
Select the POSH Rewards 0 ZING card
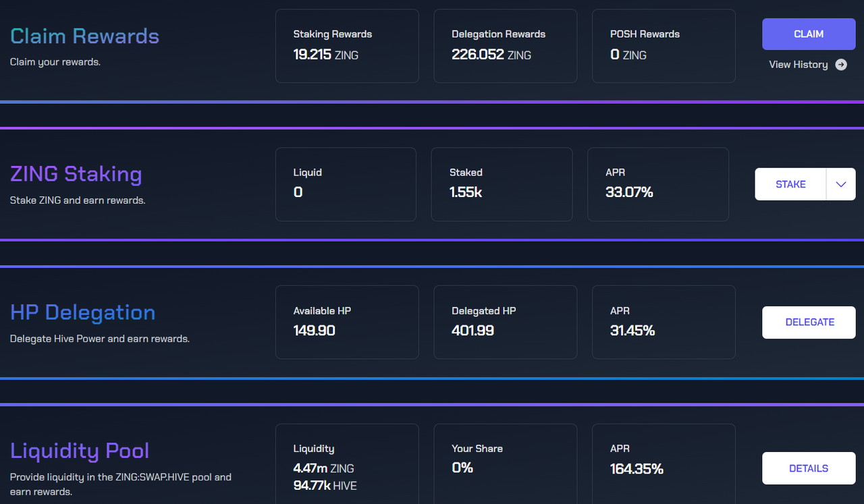(x=664, y=46)
